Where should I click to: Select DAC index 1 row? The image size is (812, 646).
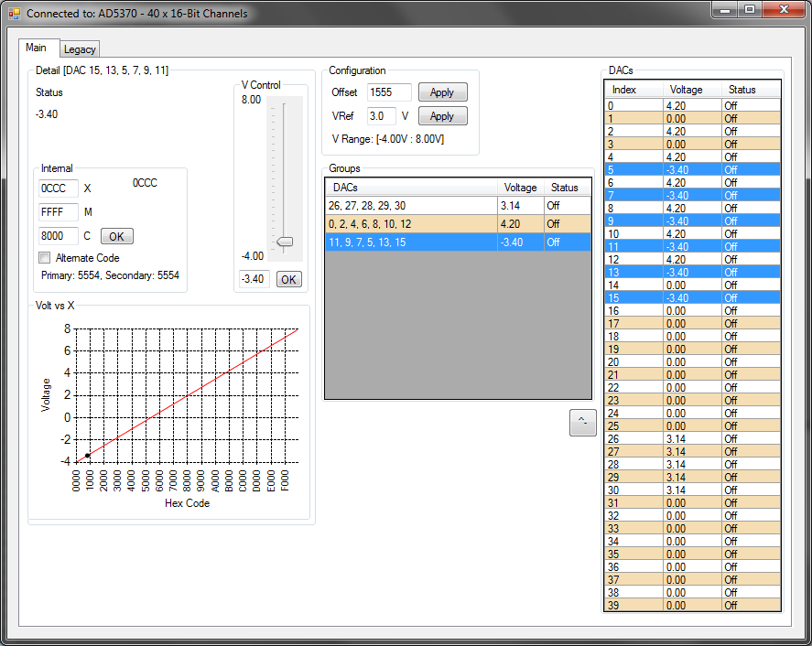click(692, 119)
